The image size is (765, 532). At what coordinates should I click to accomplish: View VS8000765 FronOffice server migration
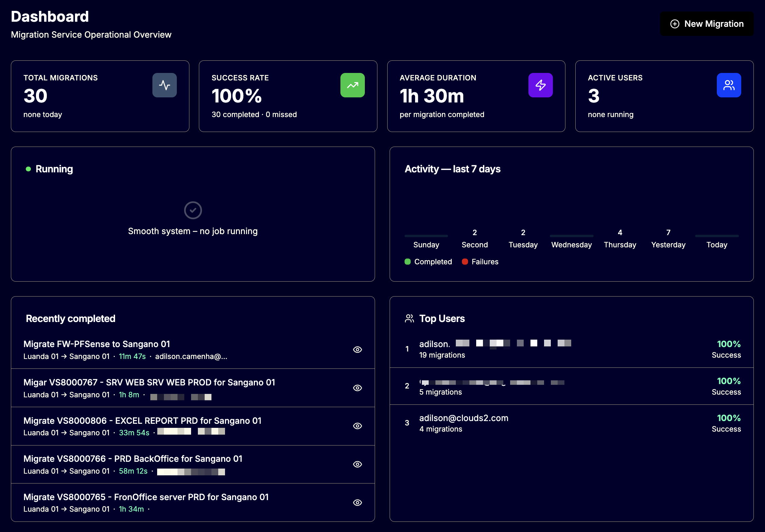(x=357, y=502)
